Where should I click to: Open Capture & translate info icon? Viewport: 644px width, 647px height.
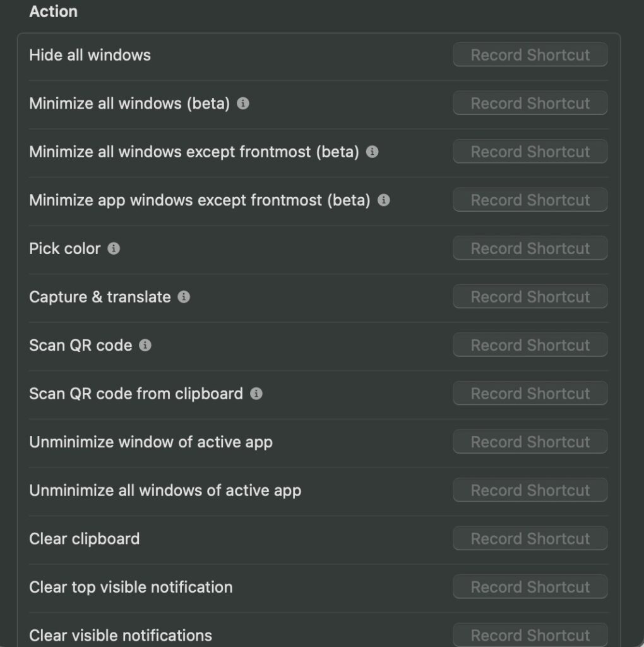tap(184, 297)
